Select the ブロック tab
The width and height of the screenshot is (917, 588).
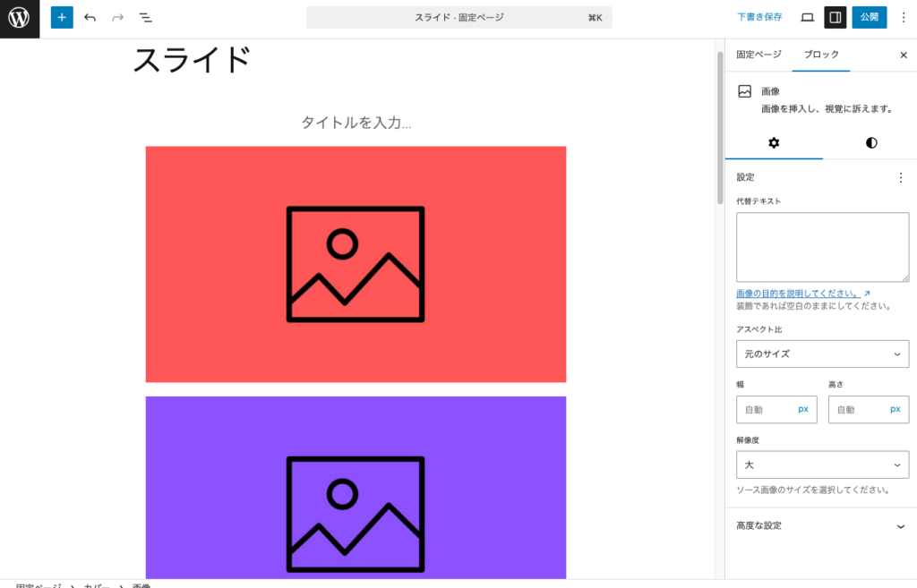tap(820, 55)
